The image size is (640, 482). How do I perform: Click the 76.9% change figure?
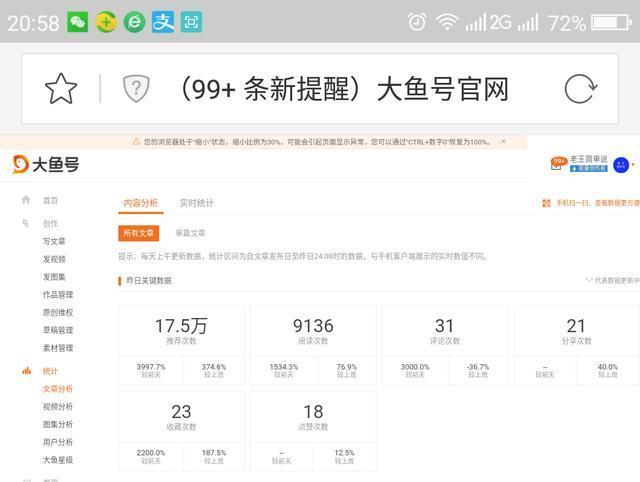pyautogui.click(x=347, y=367)
